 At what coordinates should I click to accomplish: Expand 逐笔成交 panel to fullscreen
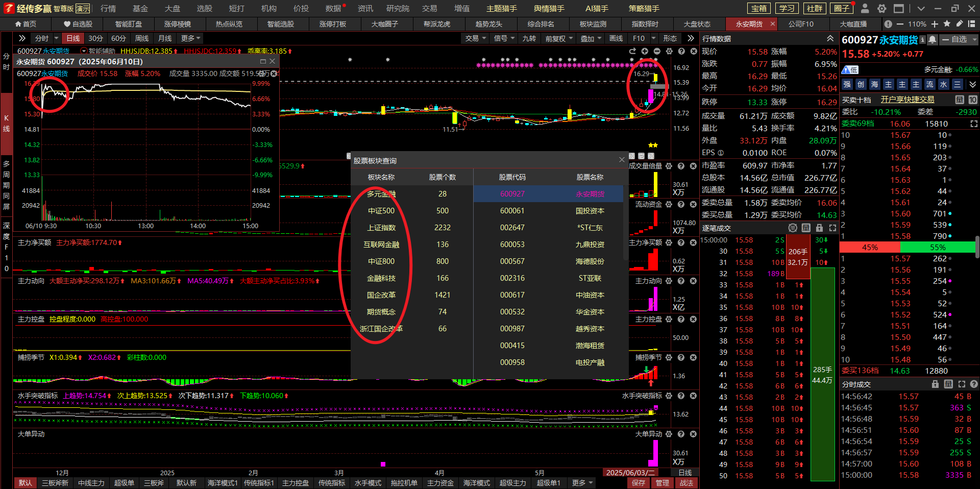pyautogui.click(x=832, y=228)
